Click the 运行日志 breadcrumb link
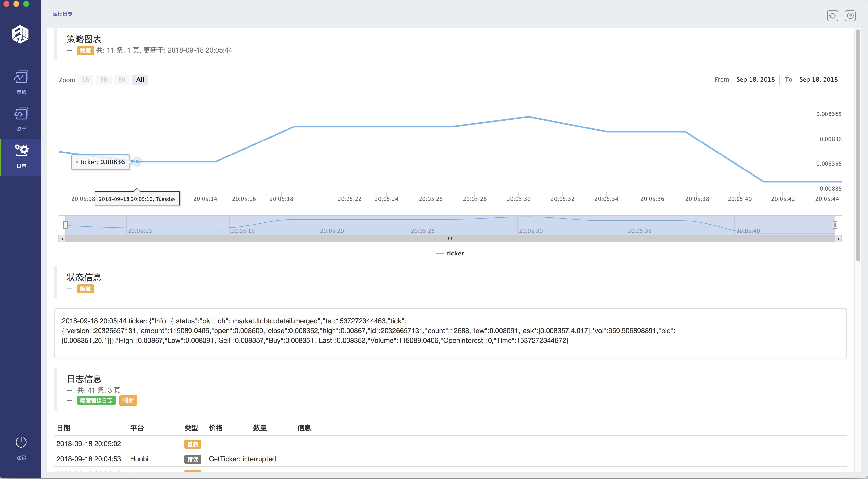This screenshot has width=868, height=479. 62,14
